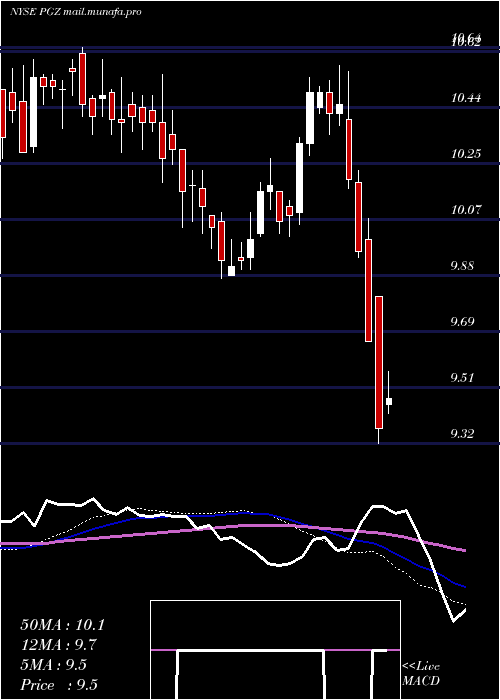Viewport: 500px width, 700px height.
Task: Select the 10.25 price axis label
Action: tap(466, 154)
